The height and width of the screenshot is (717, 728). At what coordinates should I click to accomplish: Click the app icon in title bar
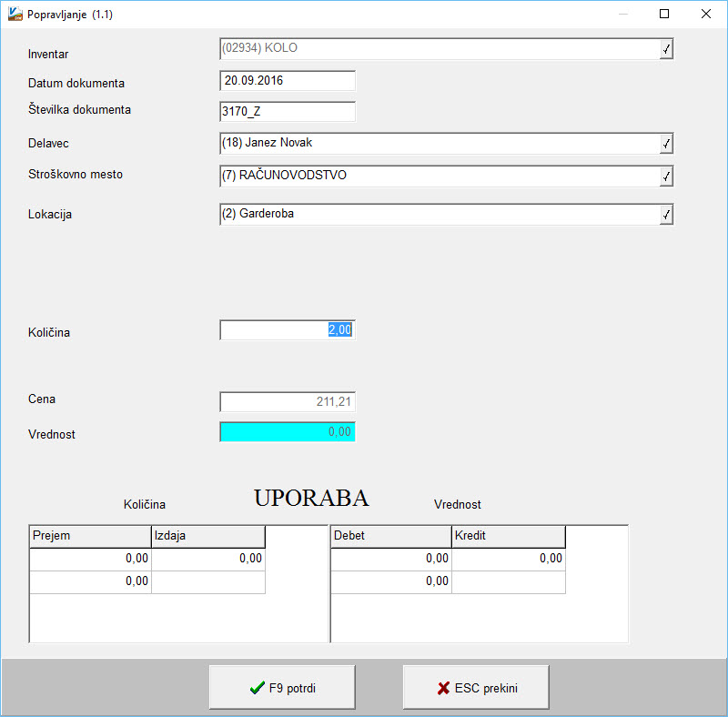(x=15, y=15)
